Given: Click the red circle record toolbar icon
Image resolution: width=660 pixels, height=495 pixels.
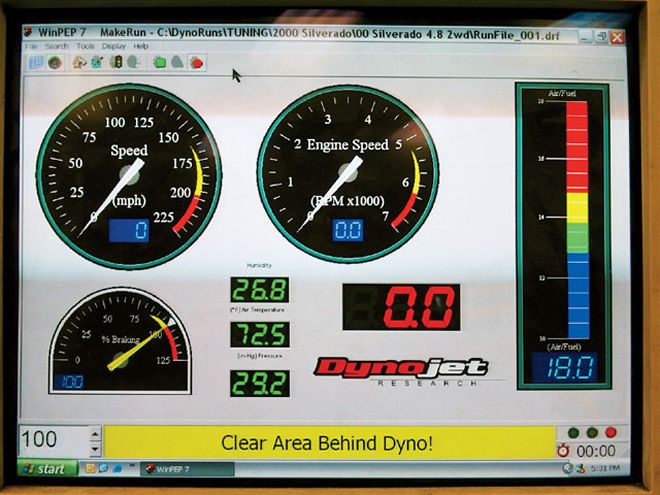Looking at the screenshot, I should coord(196,63).
